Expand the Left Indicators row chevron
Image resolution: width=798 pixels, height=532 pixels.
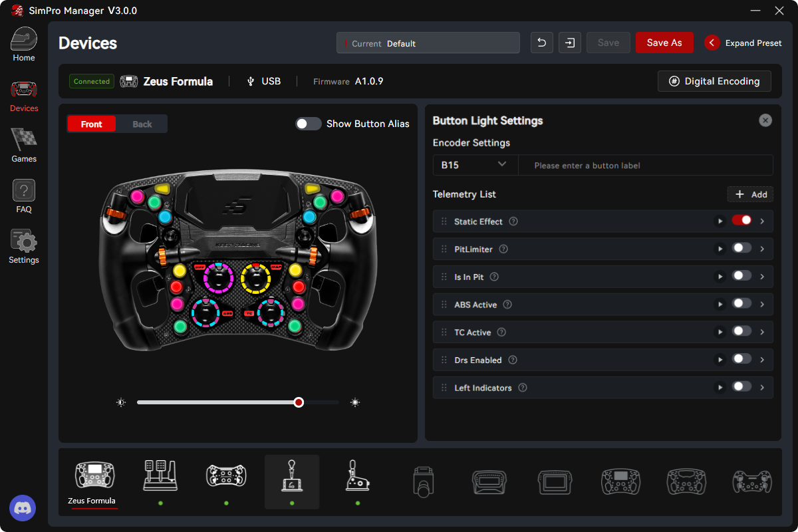coord(762,388)
